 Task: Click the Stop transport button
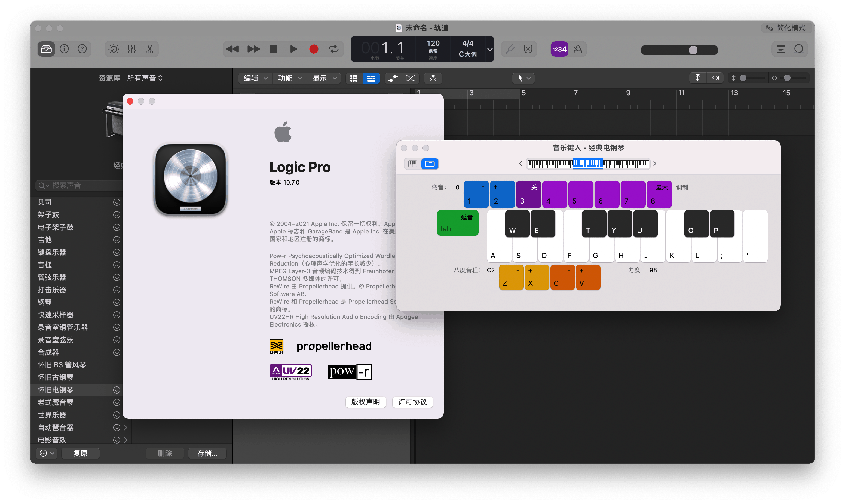273,49
